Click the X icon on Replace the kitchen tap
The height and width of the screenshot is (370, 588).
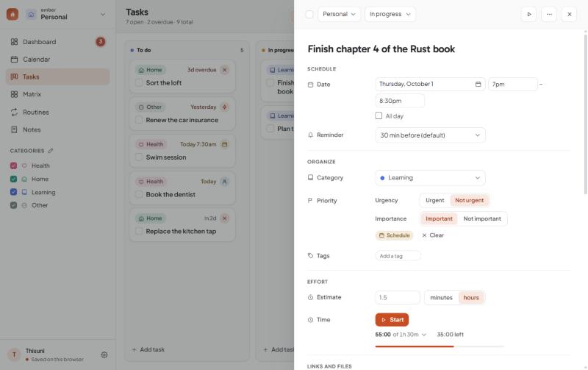[225, 218]
